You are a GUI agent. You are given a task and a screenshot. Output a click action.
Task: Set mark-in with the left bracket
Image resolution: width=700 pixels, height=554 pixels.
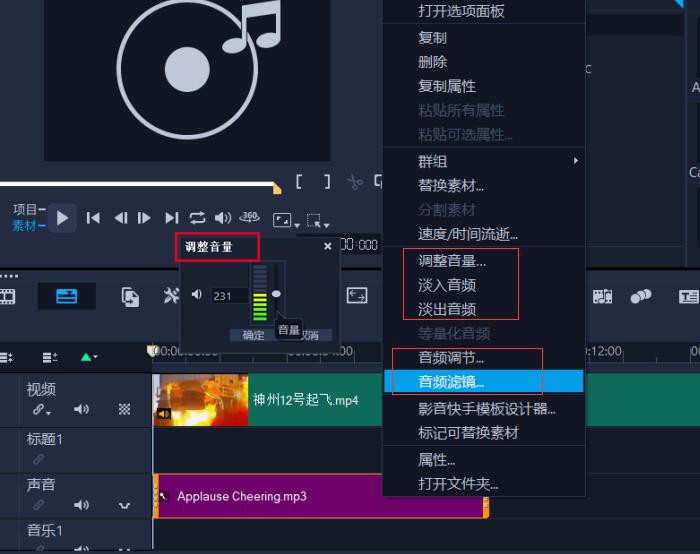tap(299, 182)
